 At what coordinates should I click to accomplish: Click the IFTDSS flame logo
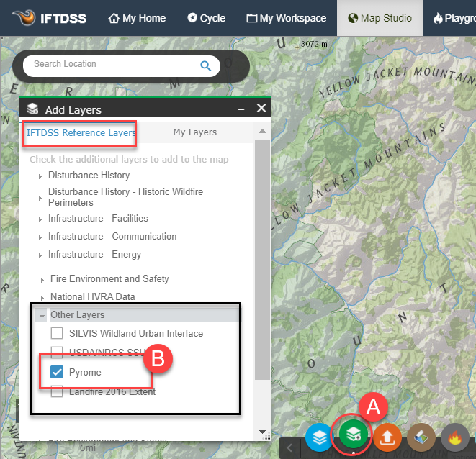point(24,17)
